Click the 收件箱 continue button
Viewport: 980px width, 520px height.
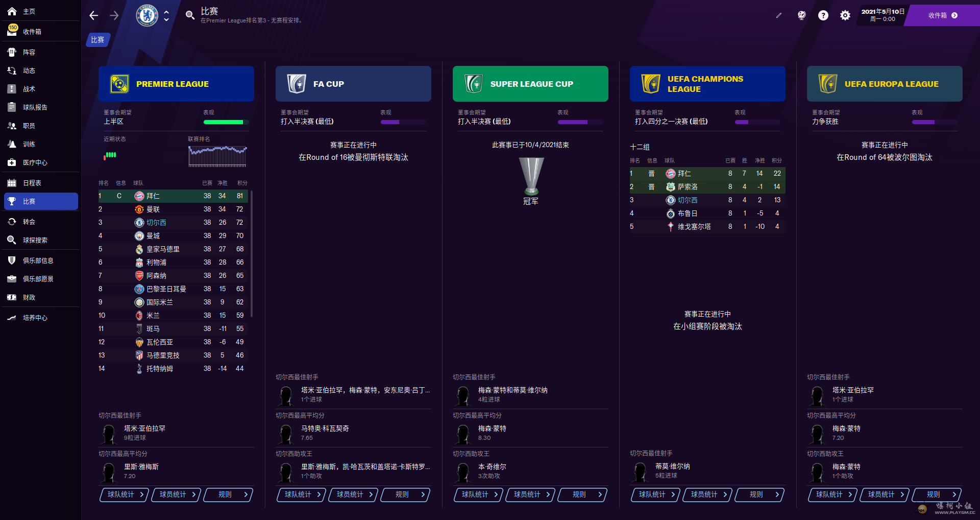point(943,15)
